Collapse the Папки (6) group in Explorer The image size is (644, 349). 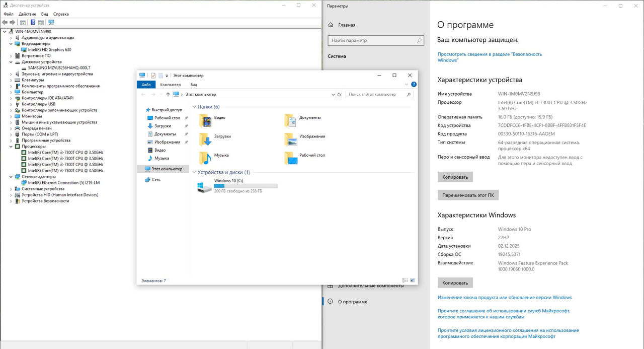pyautogui.click(x=194, y=107)
